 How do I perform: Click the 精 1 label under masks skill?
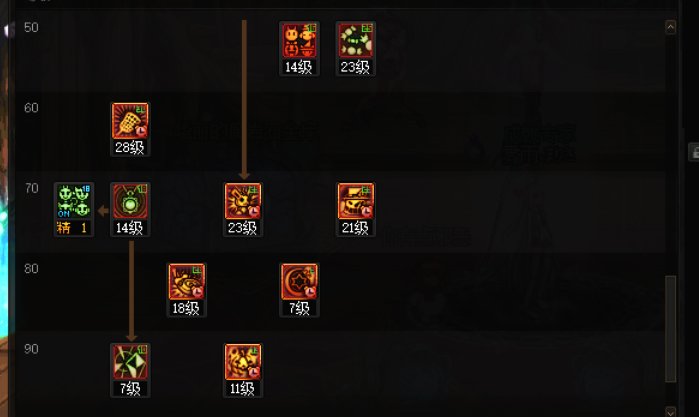pyautogui.click(x=72, y=228)
